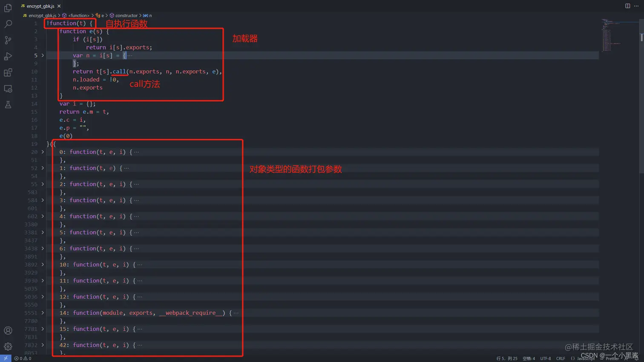The width and height of the screenshot is (644, 362).
Task: Toggle the Problems panel via error counter
Action: click(x=19, y=359)
